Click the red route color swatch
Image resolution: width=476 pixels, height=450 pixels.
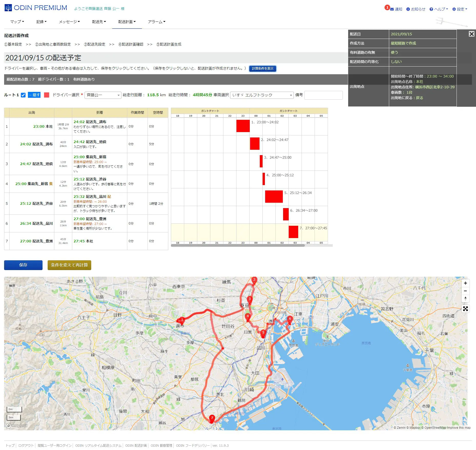click(x=46, y=95)
